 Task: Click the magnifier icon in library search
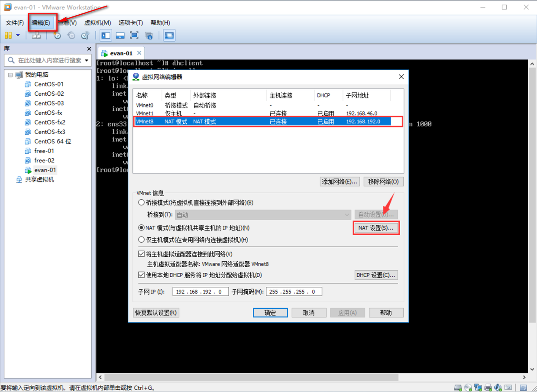(11, 60)
